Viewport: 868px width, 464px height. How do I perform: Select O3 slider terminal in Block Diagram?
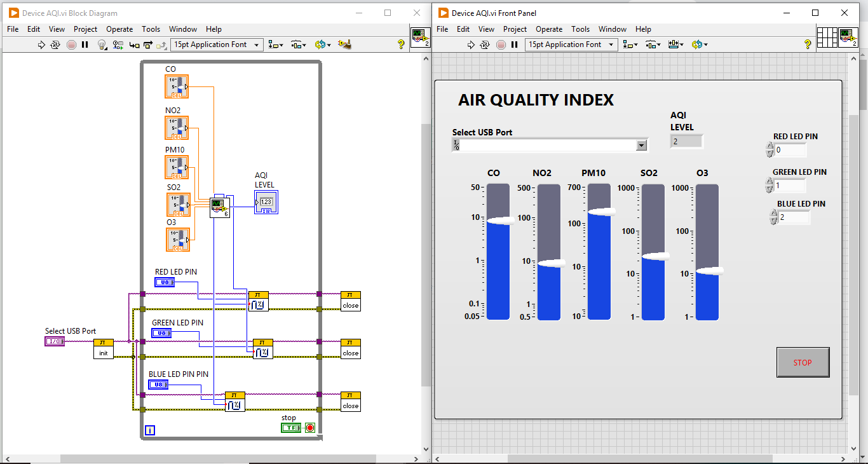click(178, 240)
